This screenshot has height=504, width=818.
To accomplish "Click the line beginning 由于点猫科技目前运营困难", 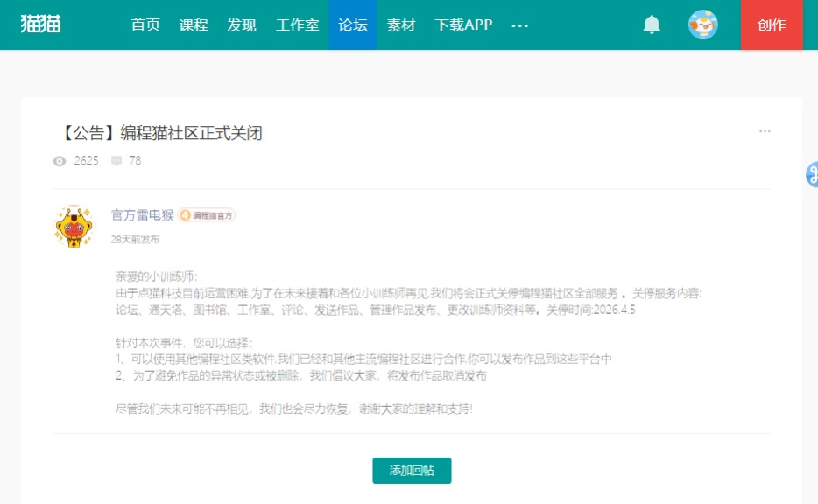I will pyautogui.click(x=408, y=293).
